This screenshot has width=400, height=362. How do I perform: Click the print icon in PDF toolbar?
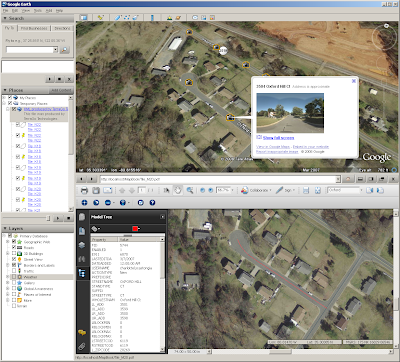(84, 190)
